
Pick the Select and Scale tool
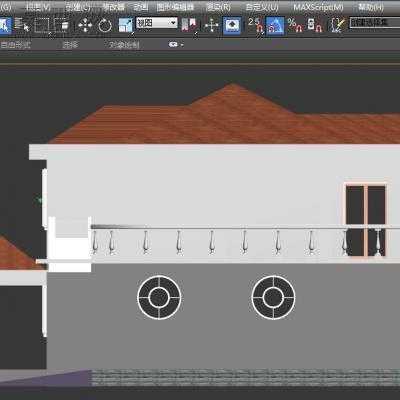click(125, 25)
